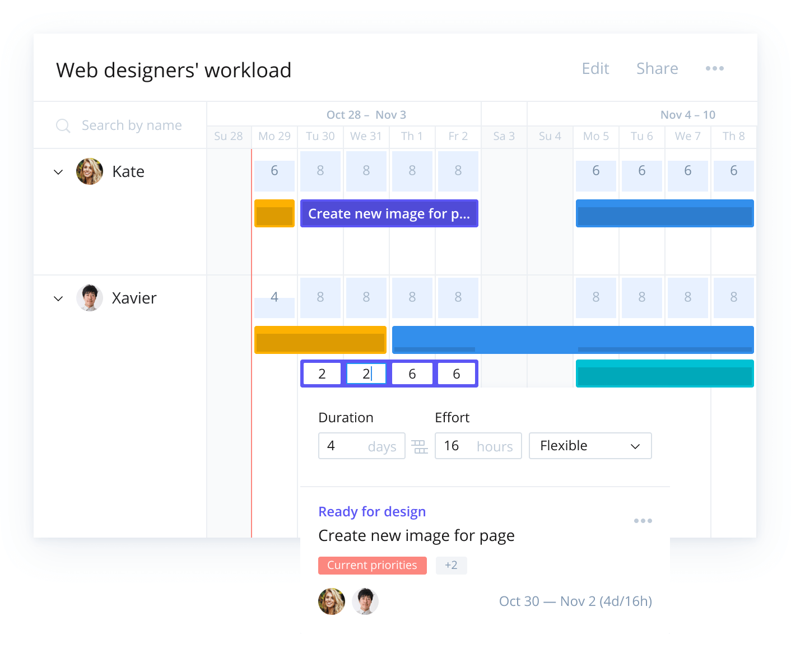Collapse Kate's row chevron
The image size is (791, 672).
[x=58, y=172]
